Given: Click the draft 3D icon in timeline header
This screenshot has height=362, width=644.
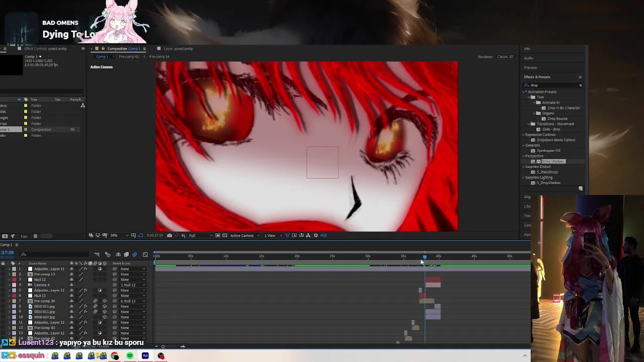Looking at the screenshot, I should click(x=108, y=254).
